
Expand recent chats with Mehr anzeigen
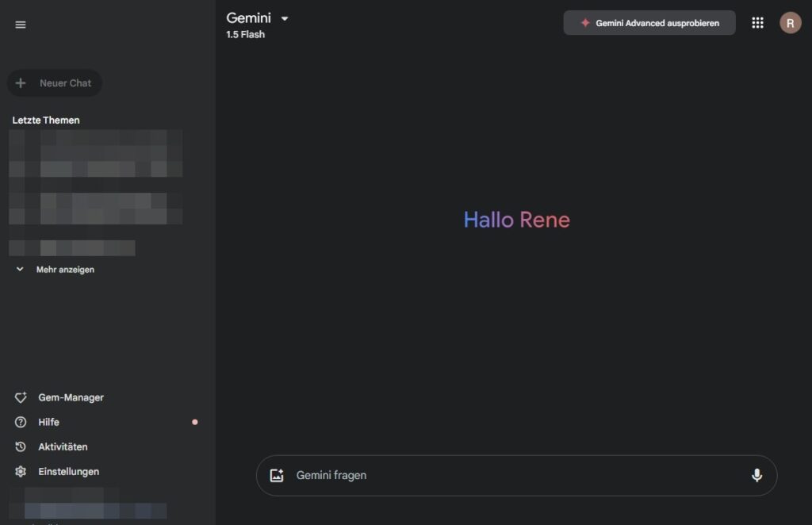pyautogui.click(x=64, y=270)
